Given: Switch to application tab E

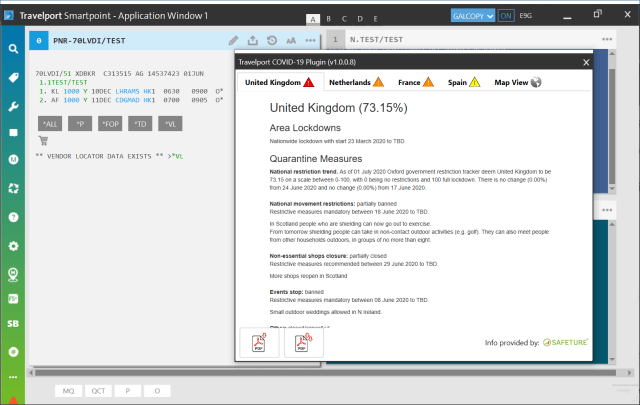Looking at the screenshot, I should tap(376, 19).
